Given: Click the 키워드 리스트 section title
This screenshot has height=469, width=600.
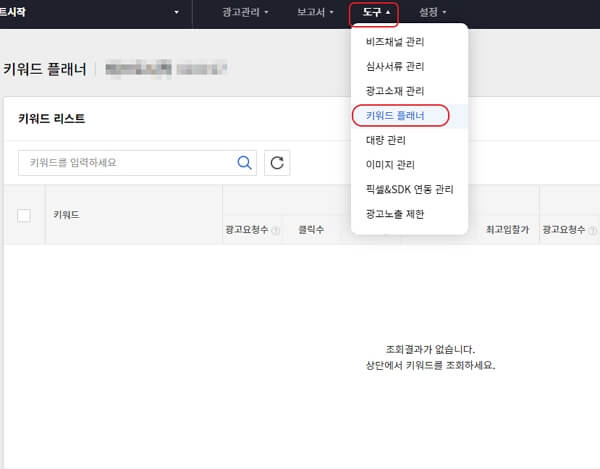Looking at the screenshot, I should [52, 119].
